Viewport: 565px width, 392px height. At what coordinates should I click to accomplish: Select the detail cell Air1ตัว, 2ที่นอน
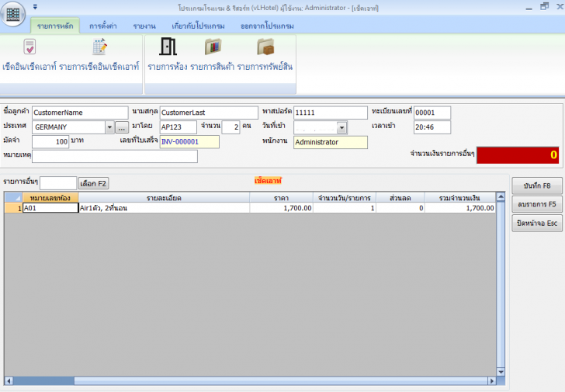164,208
